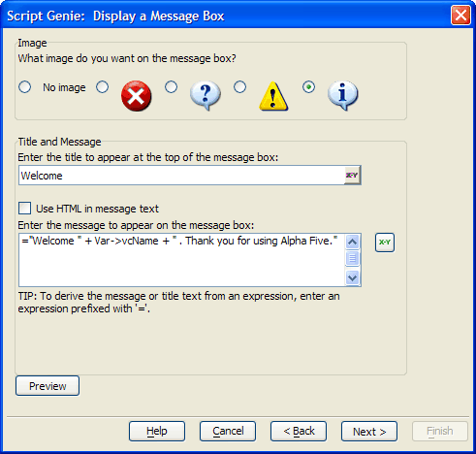Click the red error X image icon
The height and width of the screenshot is (454, 476).
(x=136, y=96)
